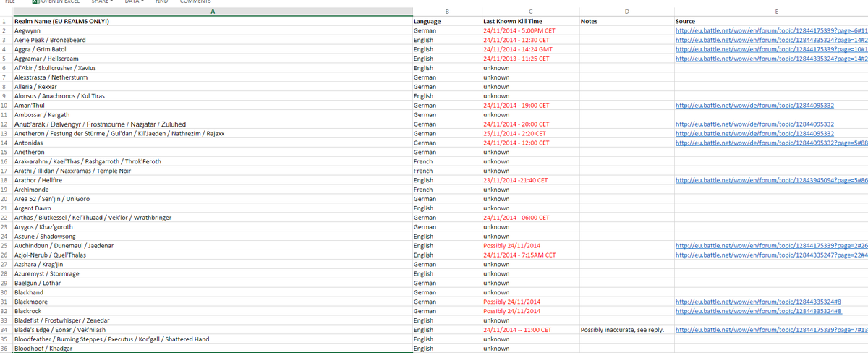Select the 'Aegwynn' realm cell
868x353 pixels.
click(212, 31)
